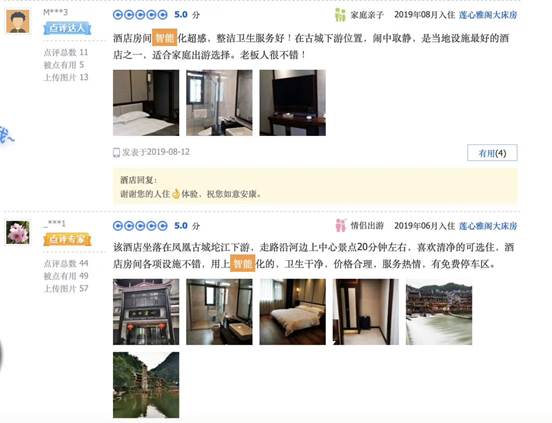Open the TV photo in first review
Viewport: 552px width, 423px height.
pos(293,103)
